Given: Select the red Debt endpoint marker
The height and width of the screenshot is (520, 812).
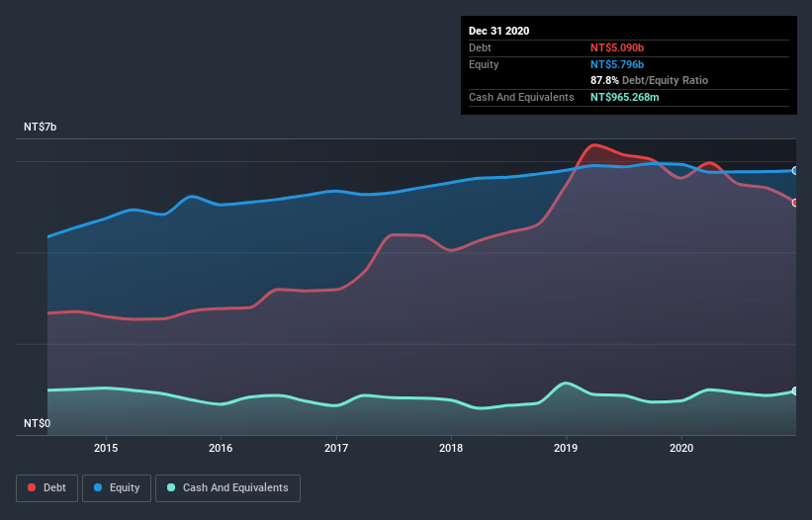Looking at the screenshot, I should [795, 203].
